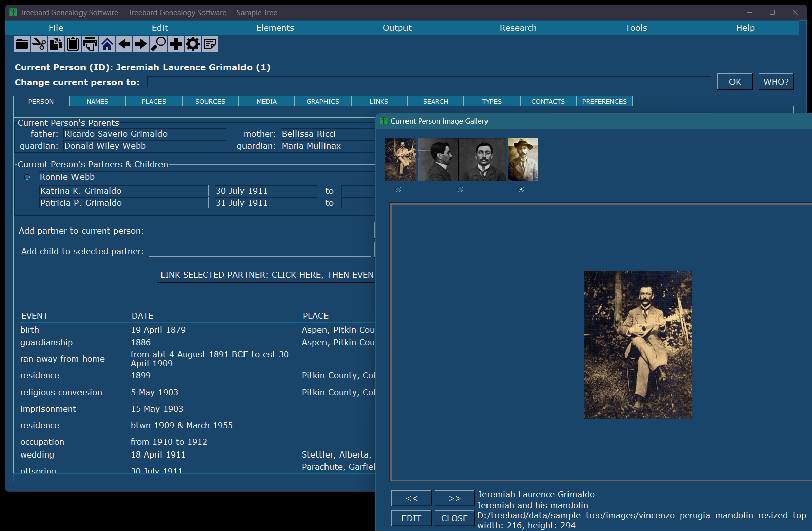
Task: Click the religious conversion event row
Action: 196,392
